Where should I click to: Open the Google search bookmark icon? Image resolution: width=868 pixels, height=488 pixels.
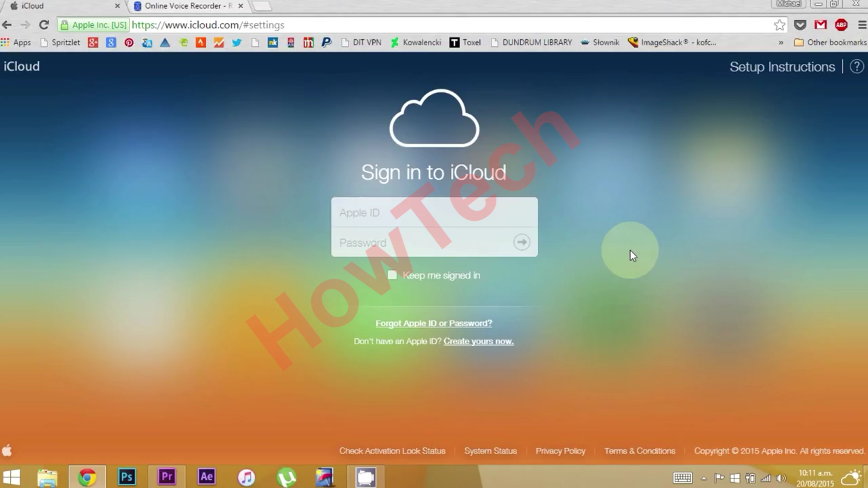pyautogui.click(x=111, y=42)
